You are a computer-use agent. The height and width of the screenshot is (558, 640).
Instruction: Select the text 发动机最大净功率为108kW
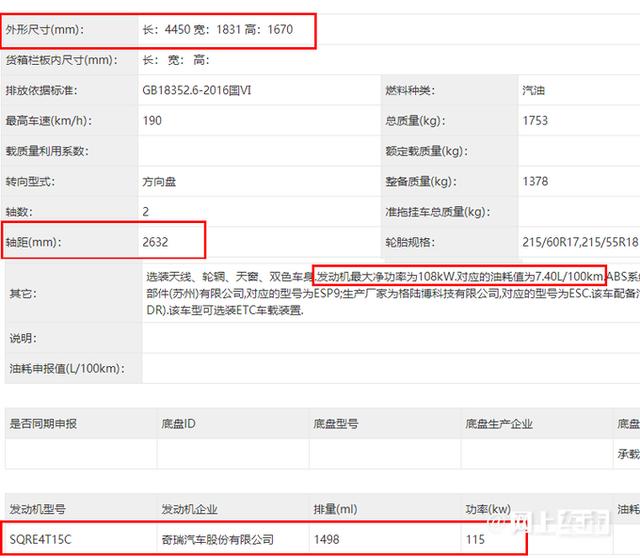(386, 277)
